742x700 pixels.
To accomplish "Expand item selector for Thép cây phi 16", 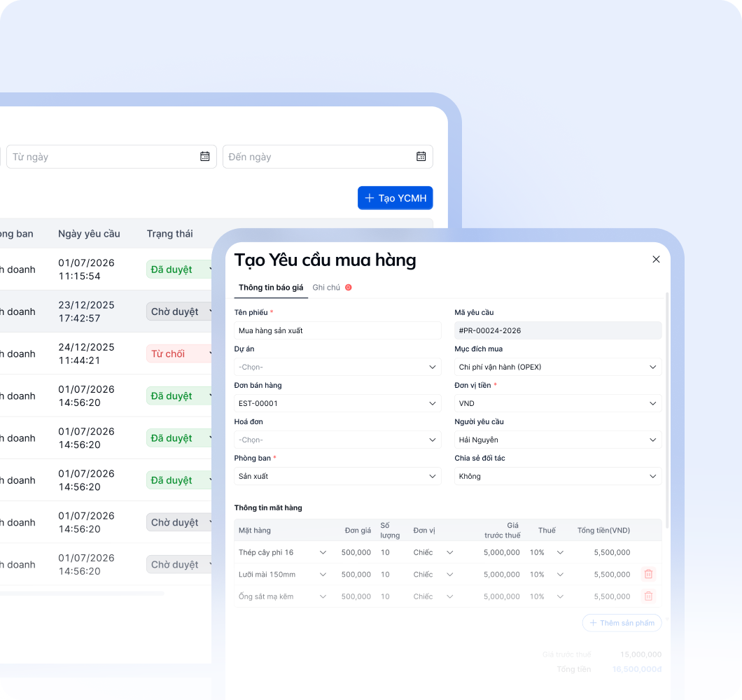I will pyautogui.click(x=323, y=552).
